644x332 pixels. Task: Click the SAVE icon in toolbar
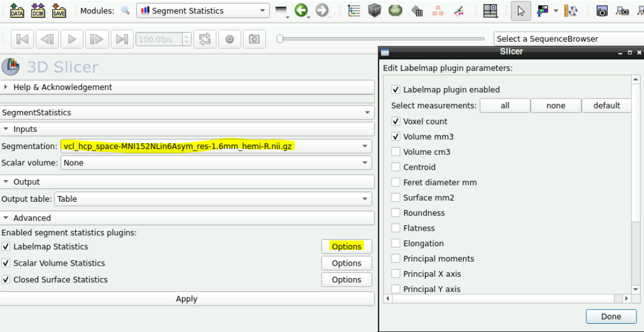point(59,11)
